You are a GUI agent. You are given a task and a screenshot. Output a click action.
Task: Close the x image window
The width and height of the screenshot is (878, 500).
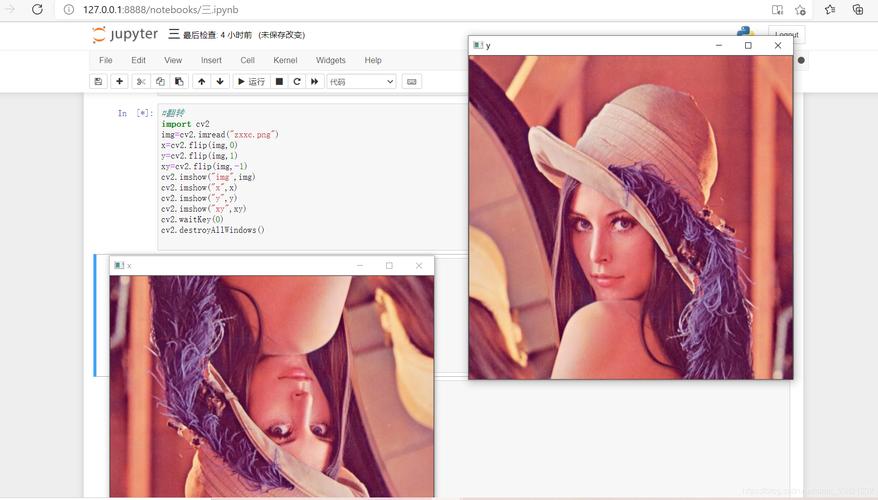click(x=419, y=265)
